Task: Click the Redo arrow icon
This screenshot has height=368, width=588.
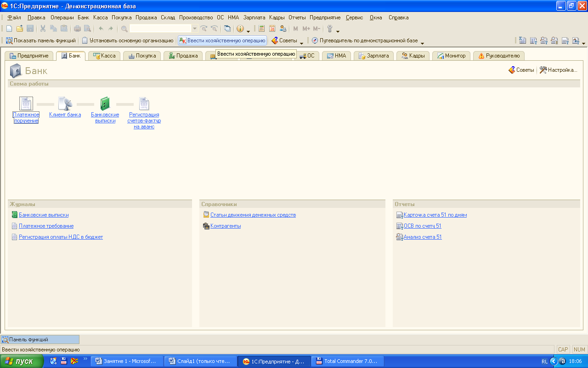Action: pos(111,29)
